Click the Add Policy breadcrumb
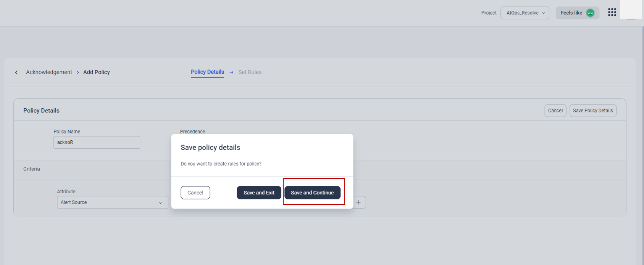The width and height of the screenshot is (644, 265). [97, 72]
